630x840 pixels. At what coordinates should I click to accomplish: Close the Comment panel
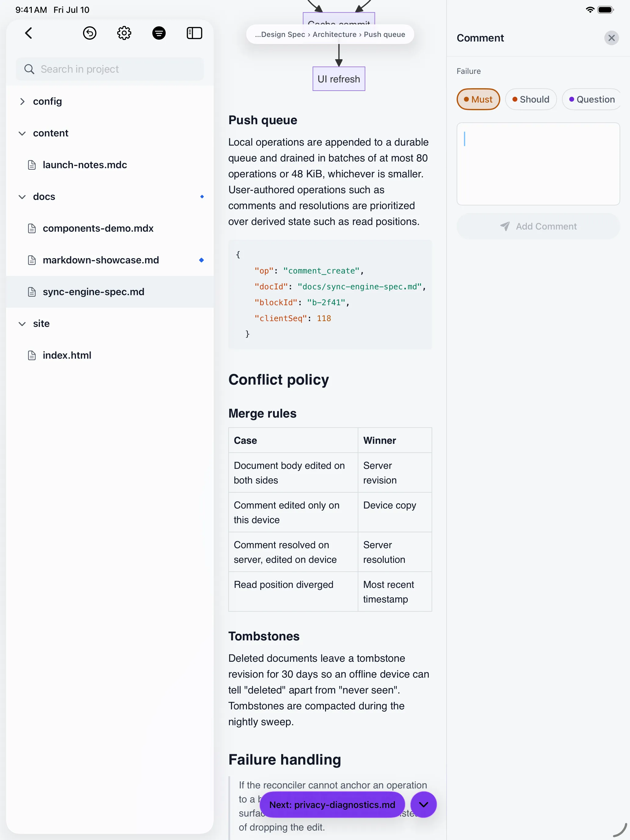tap(611, 38)
